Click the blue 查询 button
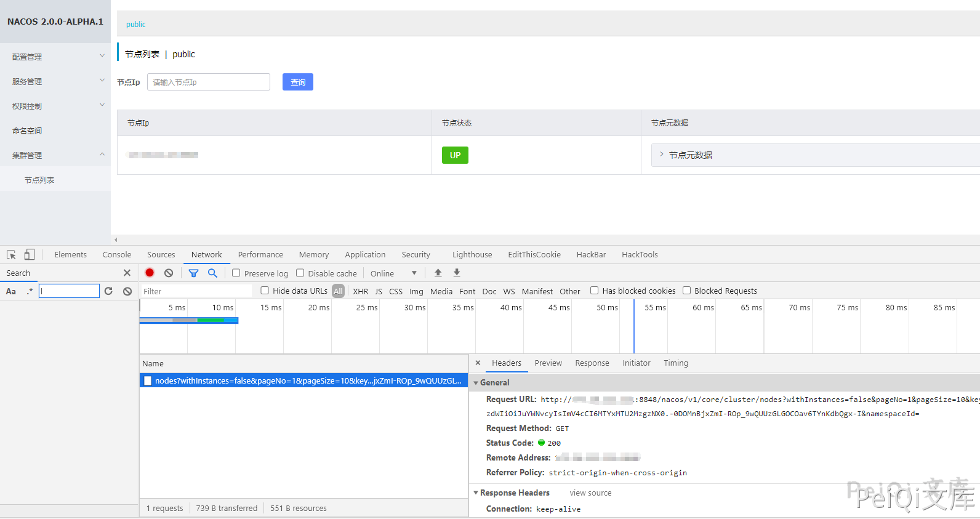Screen dimensions: 980x519 pos(298,82)
